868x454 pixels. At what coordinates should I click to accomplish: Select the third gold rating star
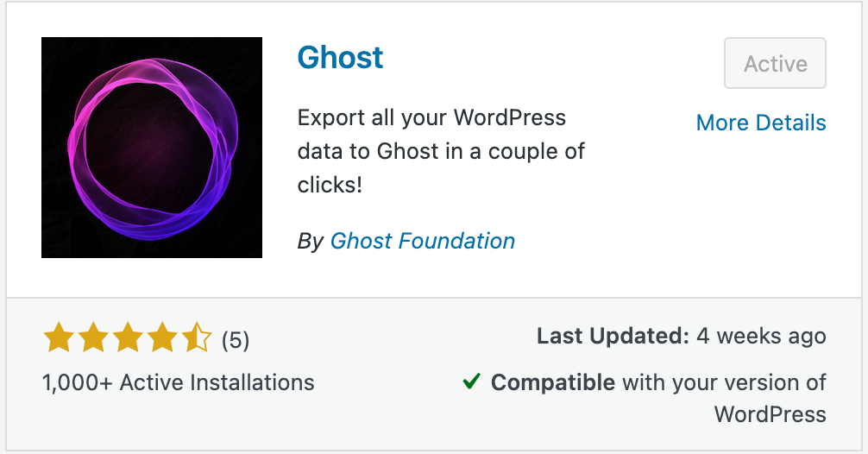point(128,337)
